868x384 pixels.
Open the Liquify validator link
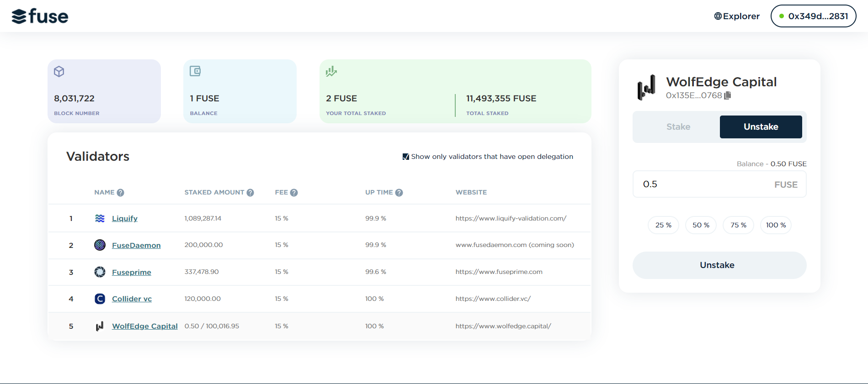coord(125,218)
